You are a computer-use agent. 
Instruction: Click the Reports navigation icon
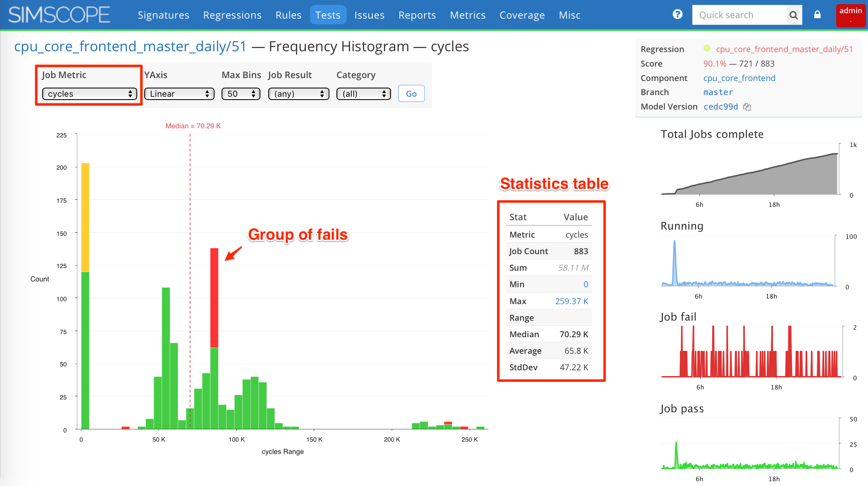point(417,15)
